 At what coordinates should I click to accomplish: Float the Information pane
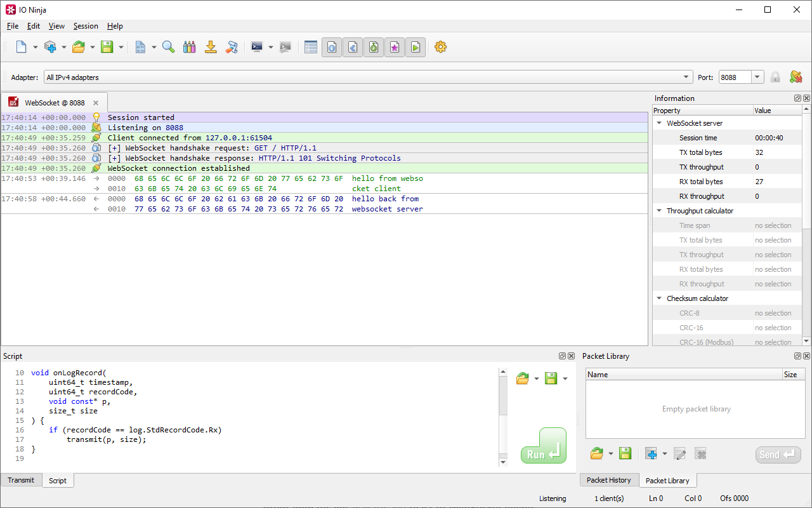(797, 98)
